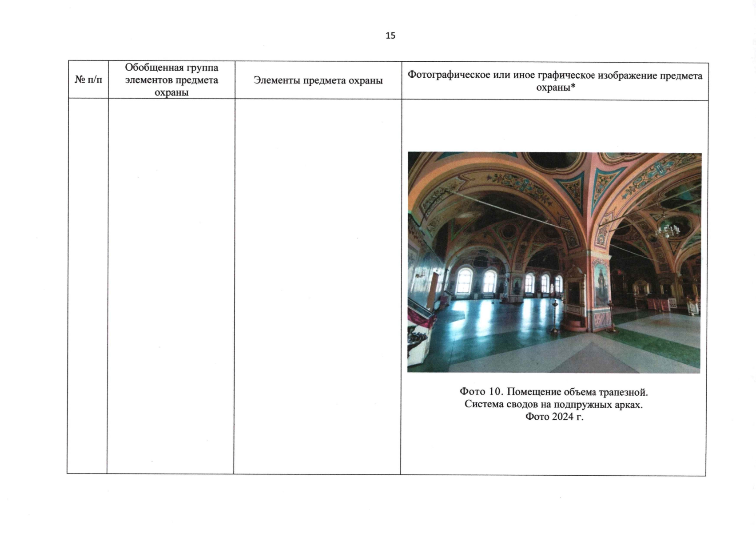The image size is (756, 533).
Task: Click the text "Фото 2024 г."
Action: (x=554, y=417)
